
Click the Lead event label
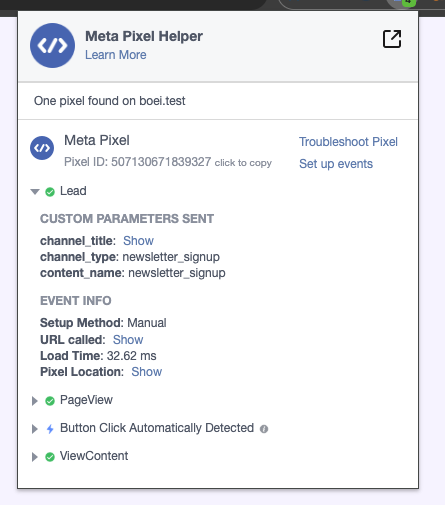[x=73, y=191]
